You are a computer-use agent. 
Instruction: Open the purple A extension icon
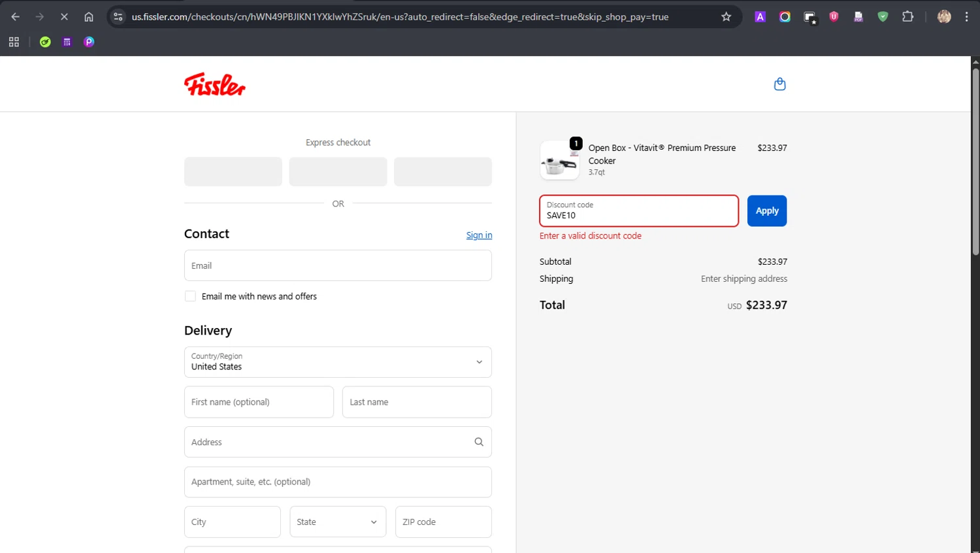click(760, 17)
